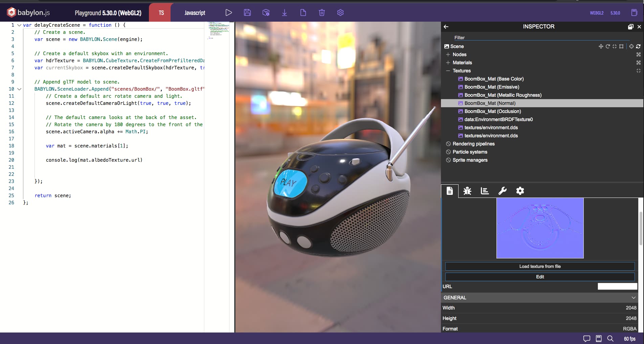Screen dimensions: 644x344
Task: Enable the rotation gizmo in Scene row
Action: [607, 46]
